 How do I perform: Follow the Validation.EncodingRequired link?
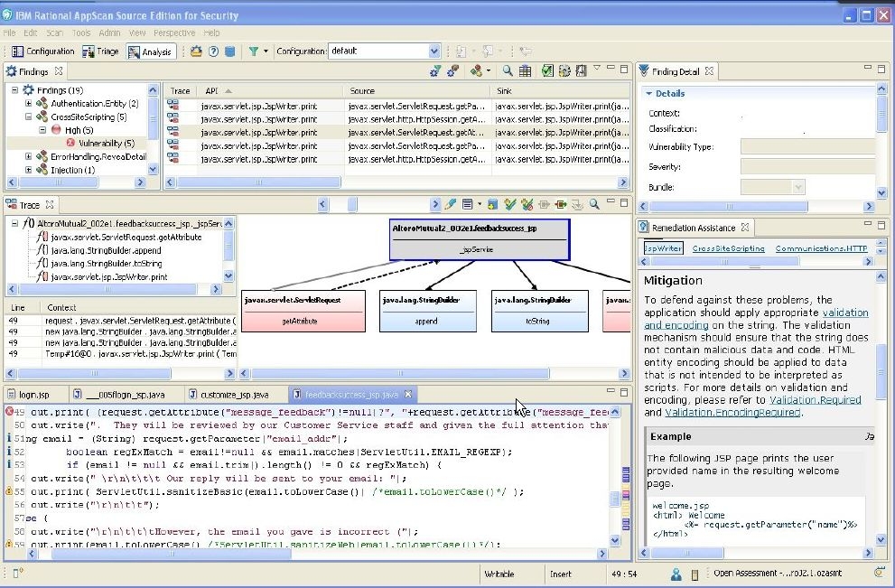[732, 412]
